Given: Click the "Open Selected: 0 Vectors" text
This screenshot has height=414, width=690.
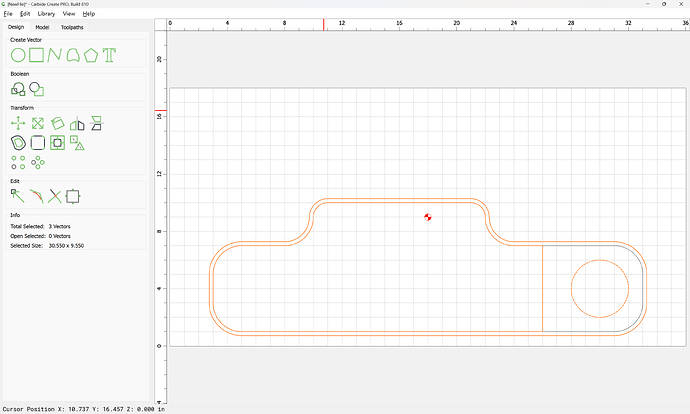Looking at the screenshot, I should pyautogui.click(x=40, y=236).
